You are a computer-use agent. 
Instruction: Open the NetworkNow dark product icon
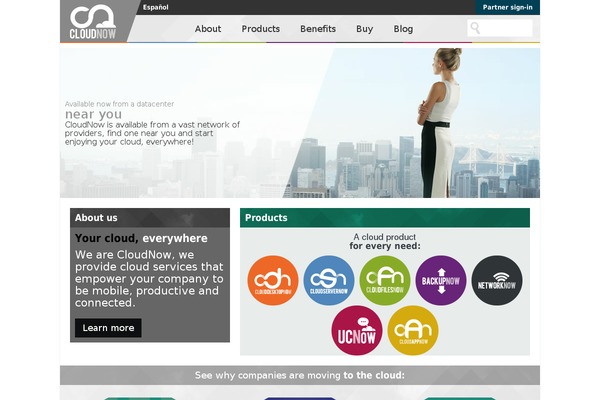click(497, 281)
